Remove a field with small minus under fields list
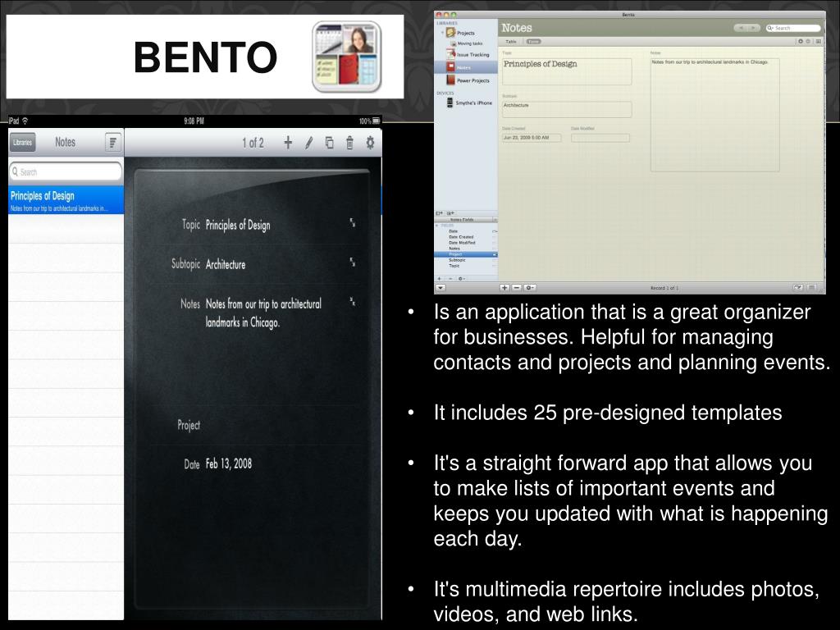This screenshot has height=630, width=840. (x=450, y=279)
